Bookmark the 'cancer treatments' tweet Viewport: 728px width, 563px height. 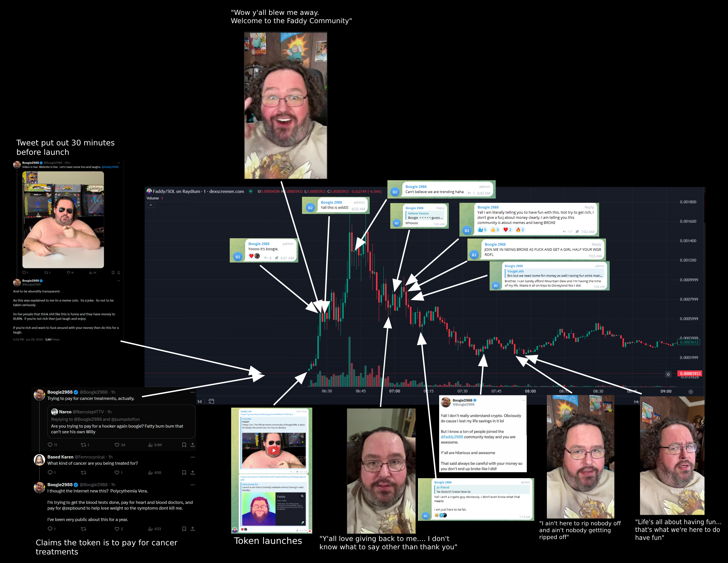tap(184, 445)
